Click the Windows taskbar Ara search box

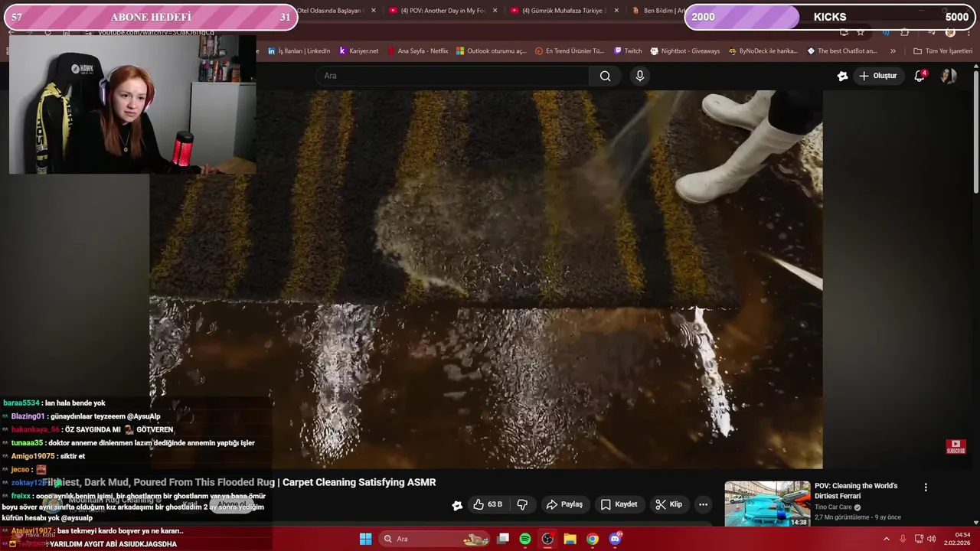[435, 539]
